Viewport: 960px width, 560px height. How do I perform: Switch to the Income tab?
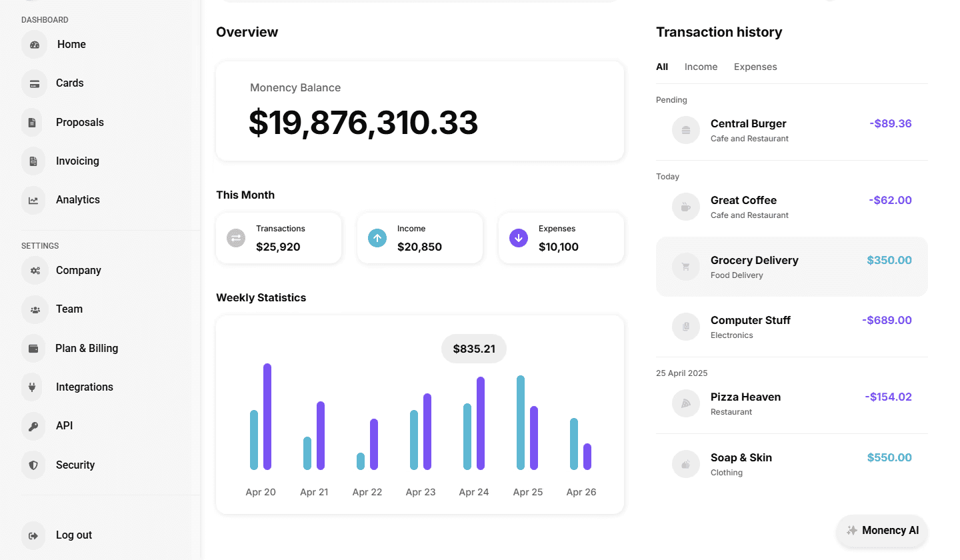tap(701, 67)
